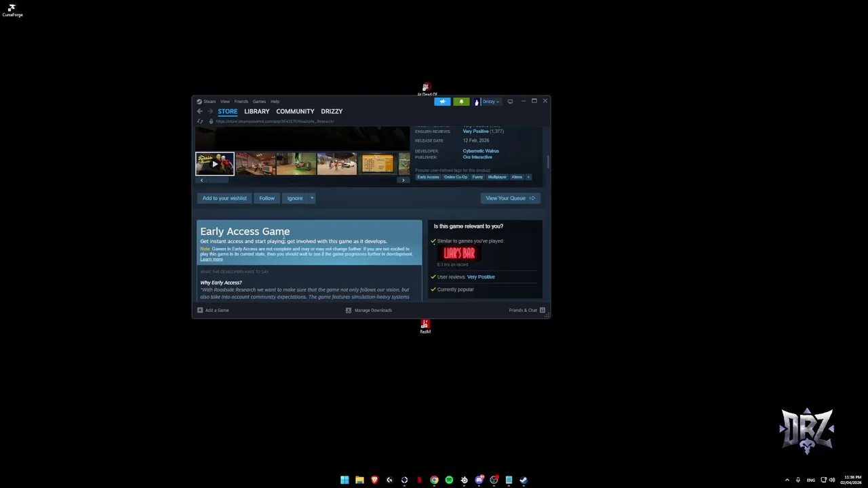Click the Steam logo in title bar
The image size is (868, 488).
coord(199,102)
